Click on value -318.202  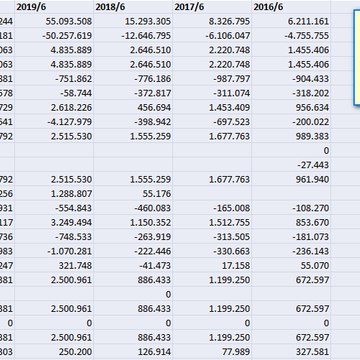point(291,93)
